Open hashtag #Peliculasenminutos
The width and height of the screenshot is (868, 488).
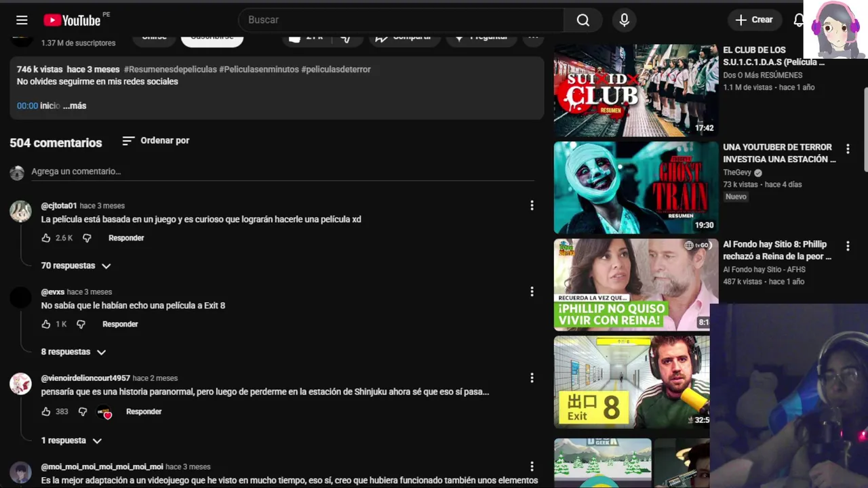click(x=259, y=69)
